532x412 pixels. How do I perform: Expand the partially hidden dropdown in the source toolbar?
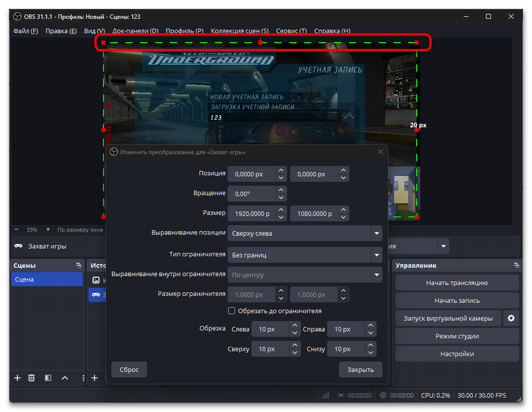click(x=443, y=246)
